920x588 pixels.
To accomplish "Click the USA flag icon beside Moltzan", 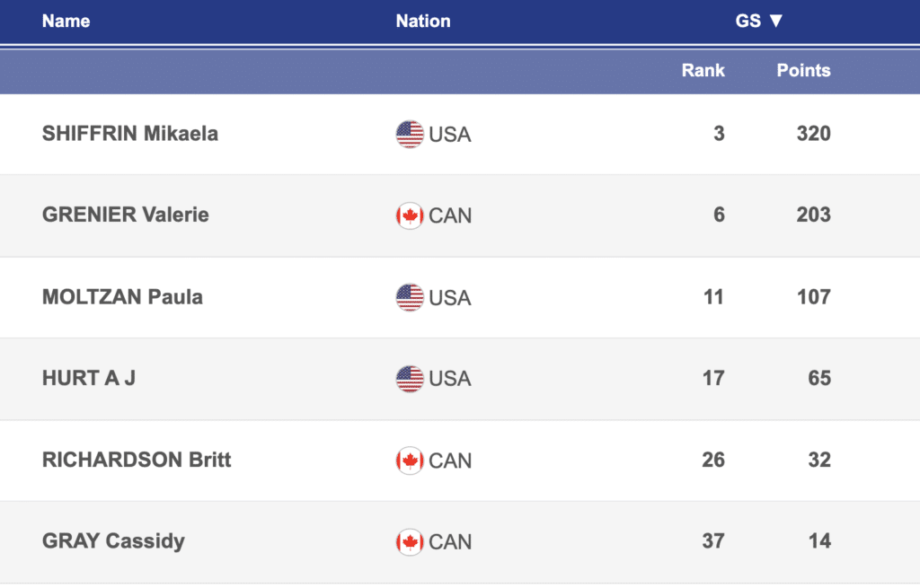I will (410, 297).
